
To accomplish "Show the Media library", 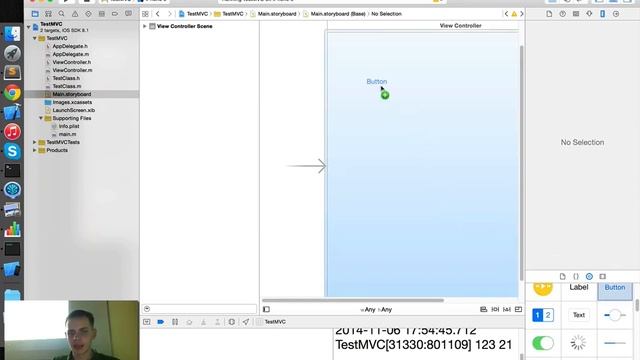I will (602, 276).
